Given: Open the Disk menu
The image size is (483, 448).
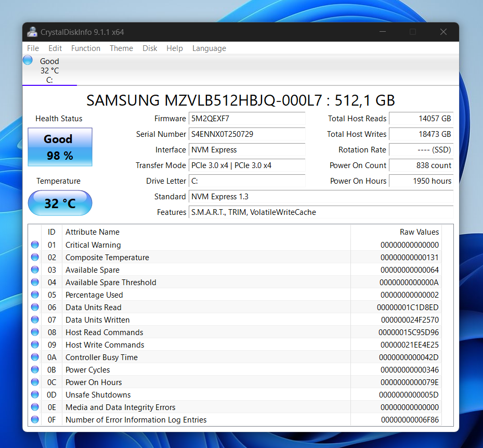Looking at the screenshot, I should pyautogui.click(x=150, y=48).
